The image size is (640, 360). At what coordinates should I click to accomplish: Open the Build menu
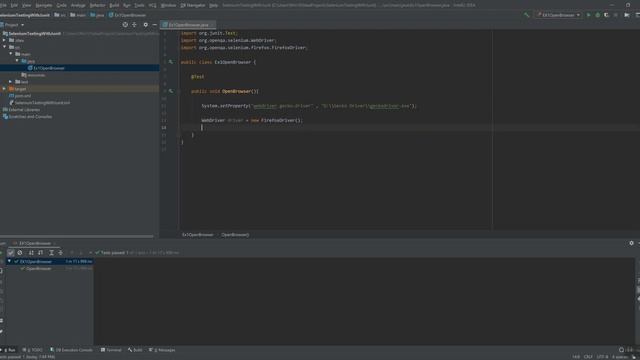tap(114, 5)
